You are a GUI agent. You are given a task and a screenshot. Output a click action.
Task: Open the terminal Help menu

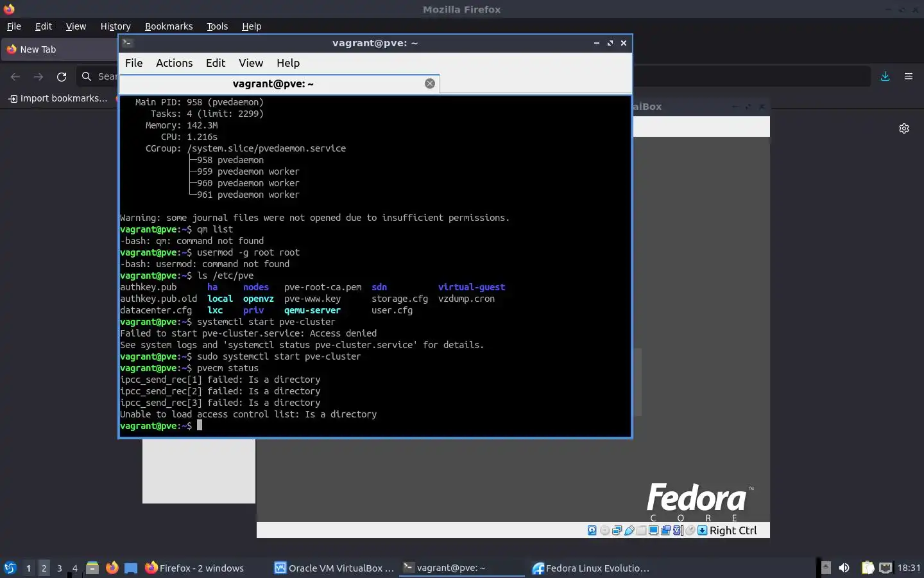point(288,63)
